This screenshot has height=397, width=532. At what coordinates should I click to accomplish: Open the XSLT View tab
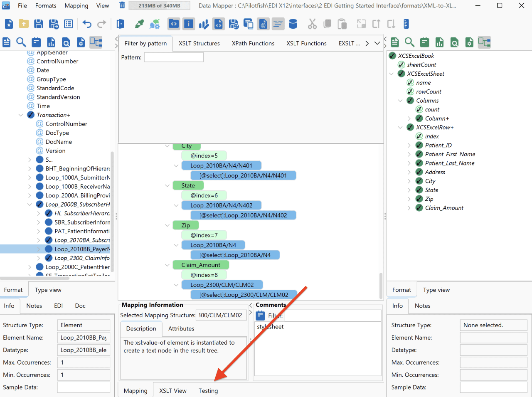pos(173,391)
